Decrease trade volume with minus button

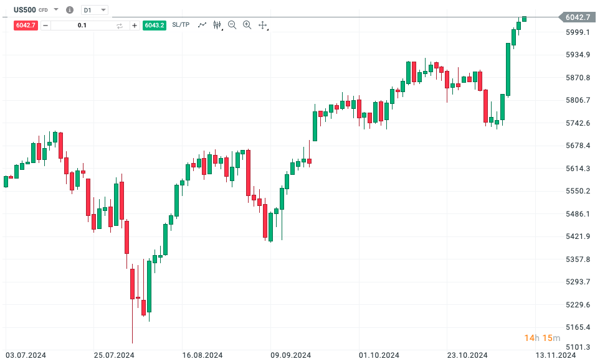(45, 26)
